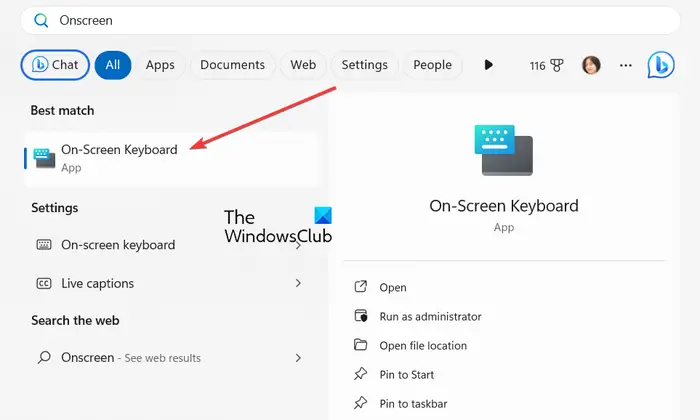Choose Open file location

pyautogui.click(x=423, y=345)
